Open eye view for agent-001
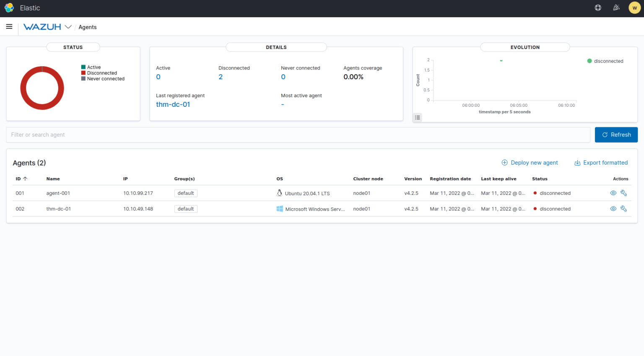This screenshot has height=356, width=644. pos(613,193)
